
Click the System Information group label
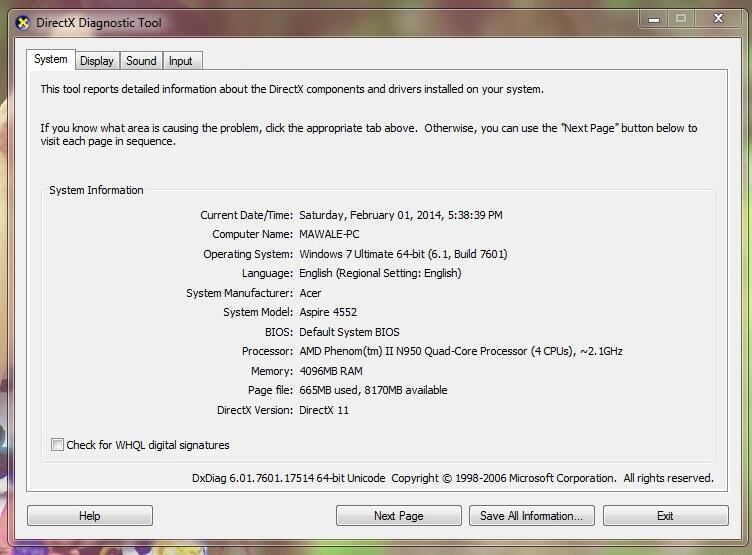click(x=96, y=190)
